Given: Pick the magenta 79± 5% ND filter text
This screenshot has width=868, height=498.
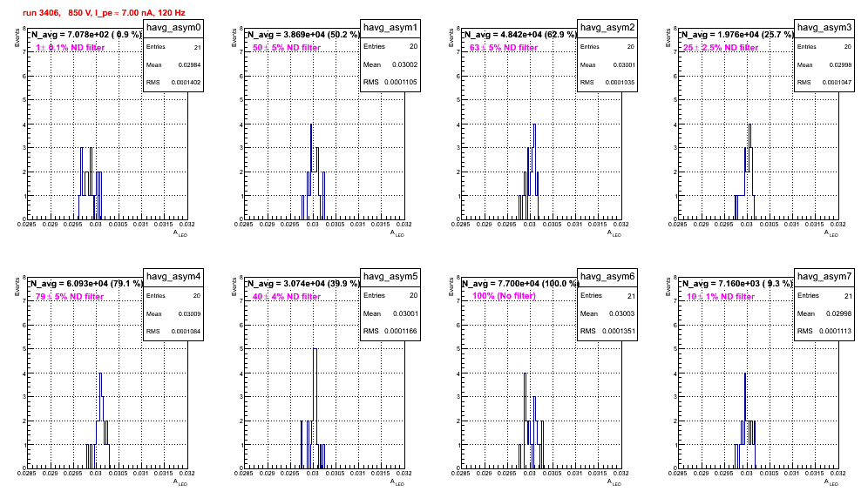Looking at the screenshot, I should [x=70, y=297].
